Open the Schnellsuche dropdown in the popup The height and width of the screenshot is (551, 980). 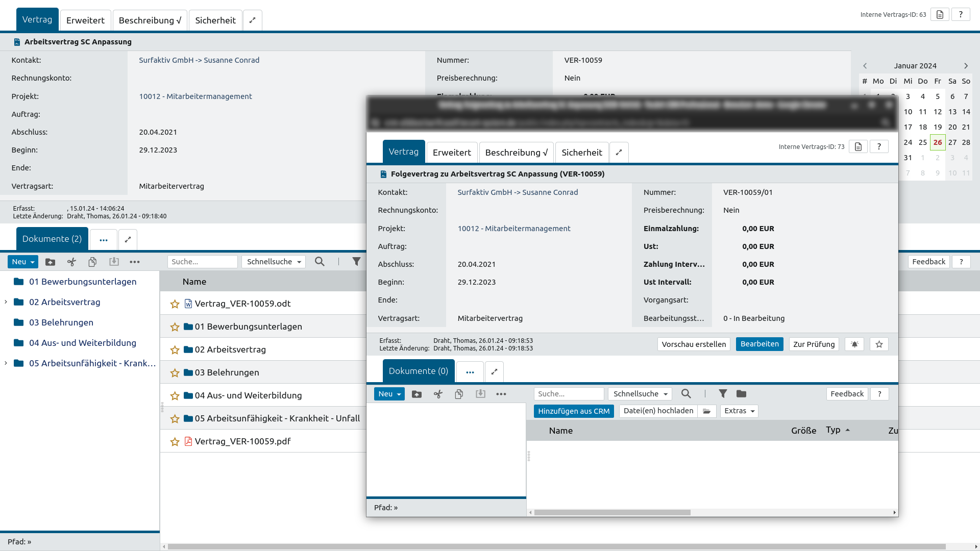coord(640,394)
